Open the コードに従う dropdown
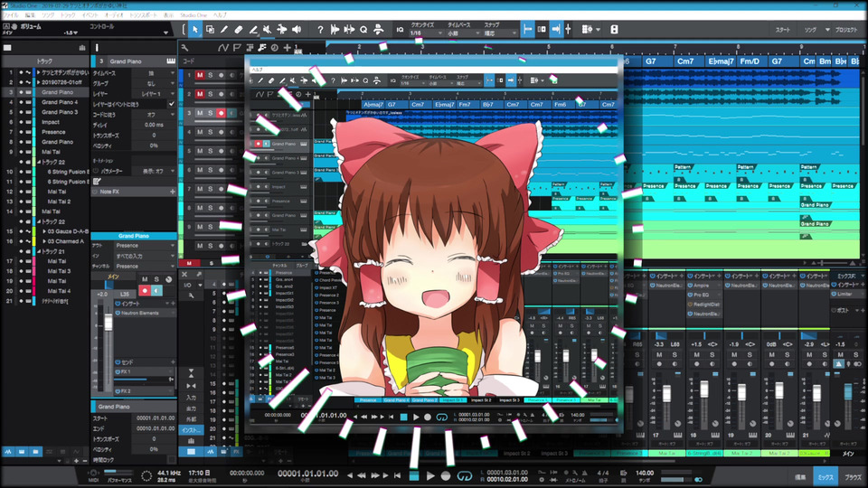Viewport: 868px width, 488px height. tap(154, 115)
